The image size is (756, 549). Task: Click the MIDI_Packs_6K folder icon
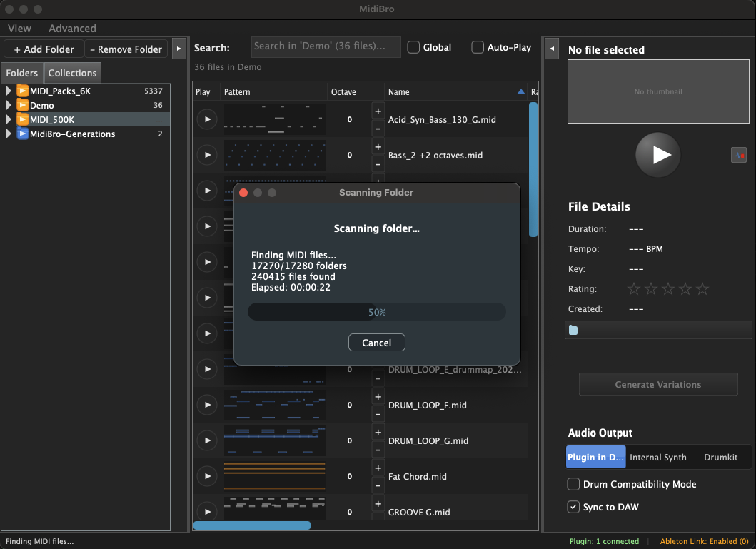click(x=23, y=91)
